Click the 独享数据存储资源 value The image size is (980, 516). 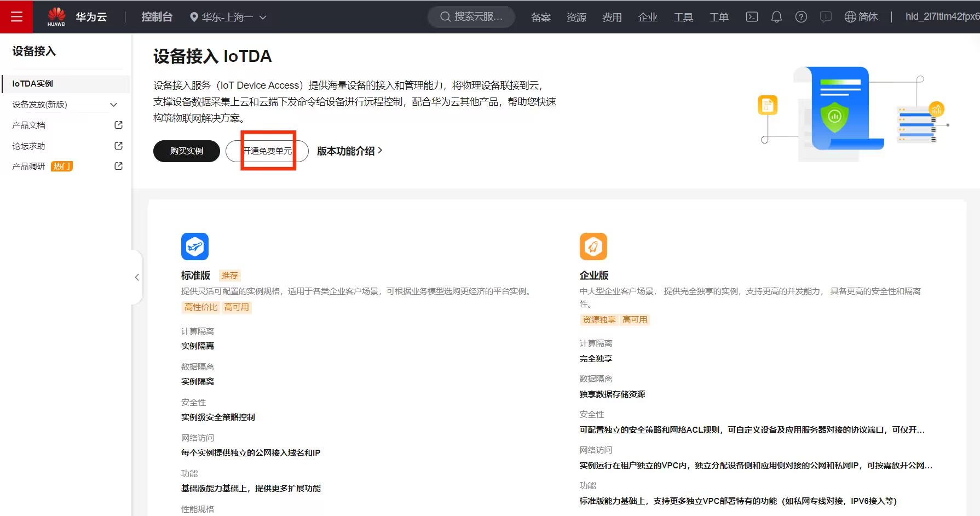[613, 394]
